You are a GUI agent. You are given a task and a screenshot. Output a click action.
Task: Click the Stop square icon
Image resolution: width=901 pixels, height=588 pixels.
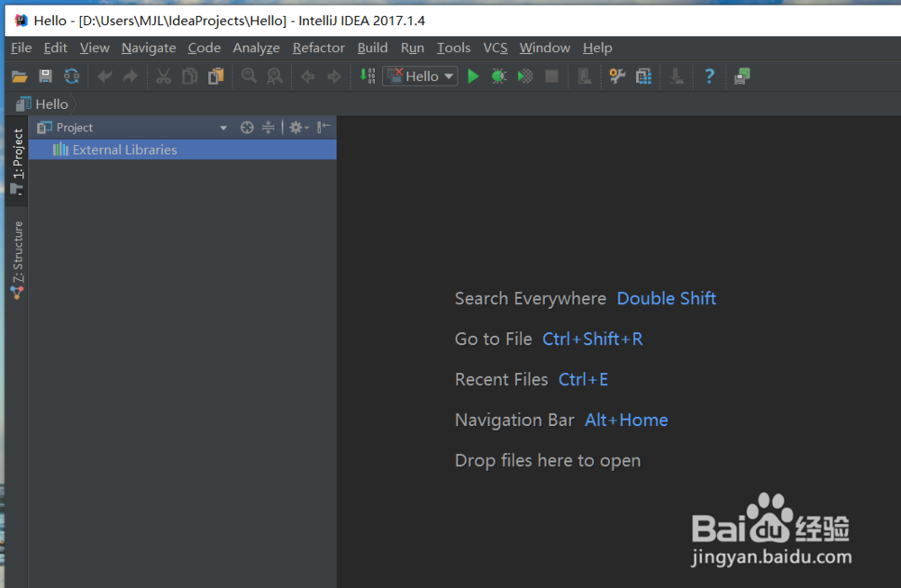(x=551, y=77)
